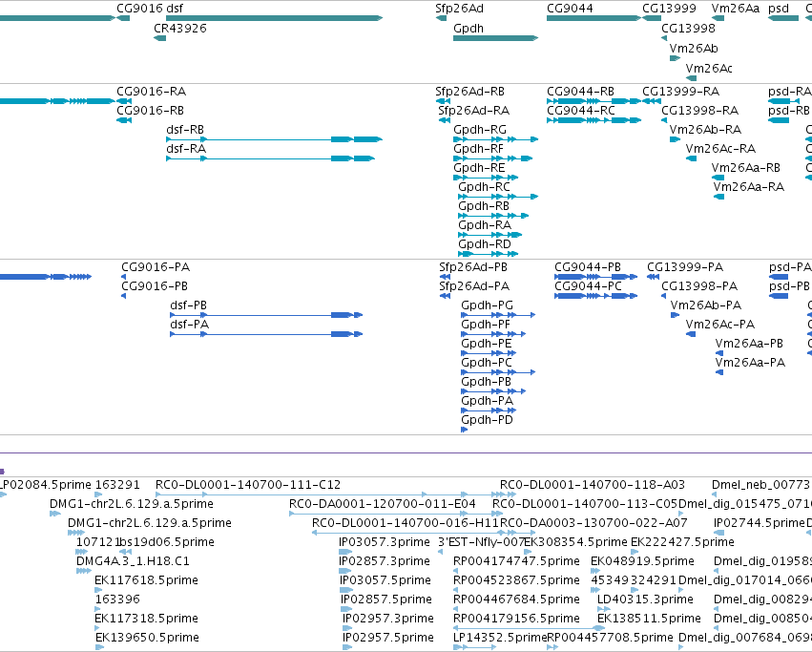
Task: Open the psd gene label
Action: click(779, 9)
